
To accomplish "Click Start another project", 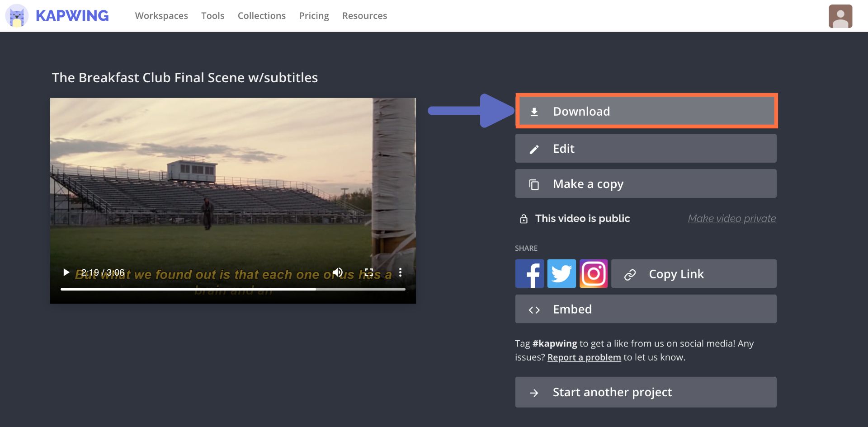I will pos(645,392).
